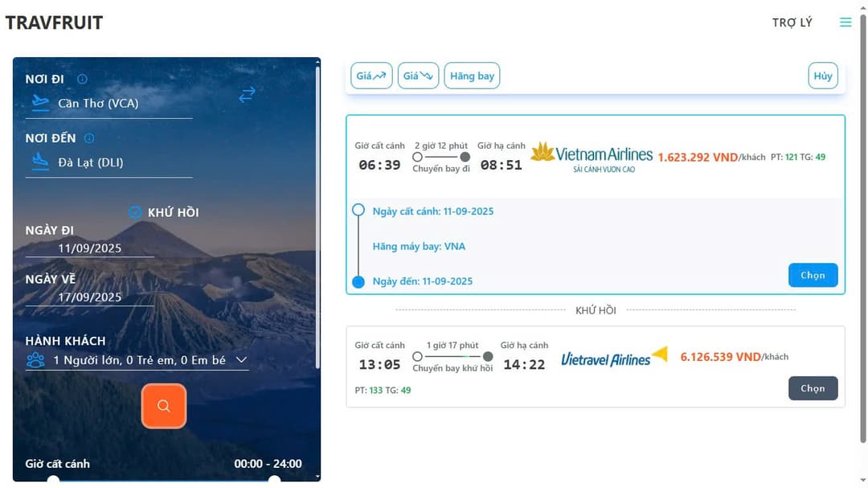Sort by Hãng bay
Screen dimensions: 868x488
(472, 76)
